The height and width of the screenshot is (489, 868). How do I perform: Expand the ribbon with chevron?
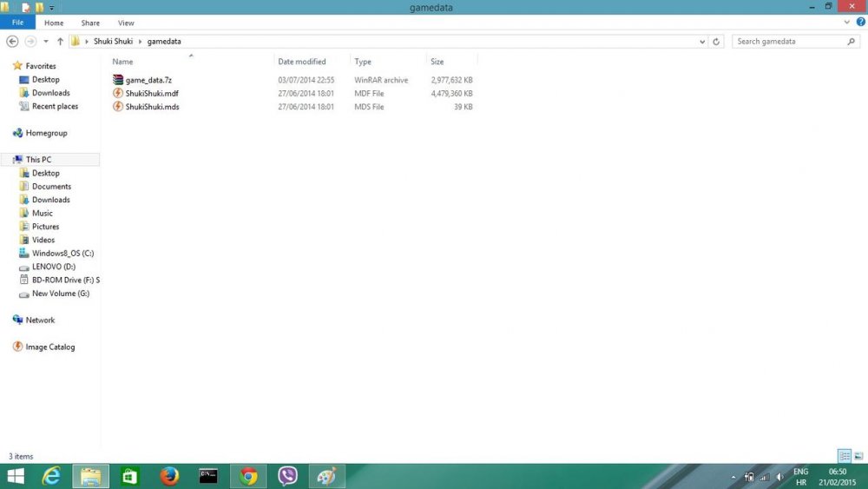848,23
